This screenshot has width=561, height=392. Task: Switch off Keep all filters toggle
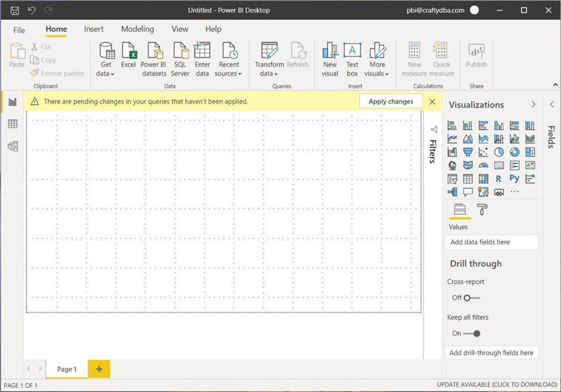472,333
